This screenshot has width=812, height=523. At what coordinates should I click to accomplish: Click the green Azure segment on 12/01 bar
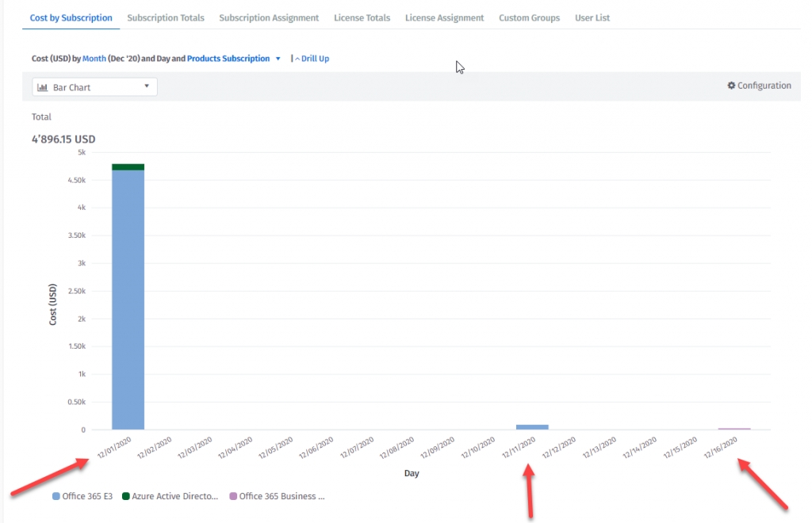128,166
